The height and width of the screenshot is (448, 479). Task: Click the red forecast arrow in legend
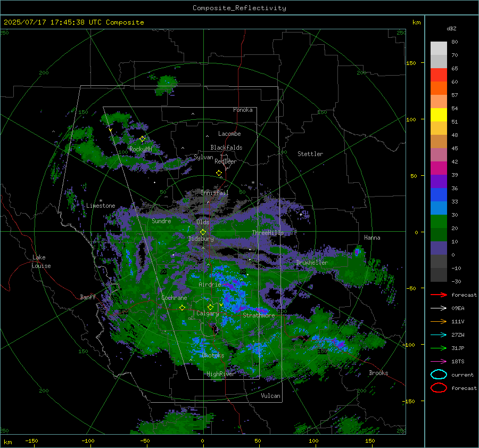(x=439, y=295)
